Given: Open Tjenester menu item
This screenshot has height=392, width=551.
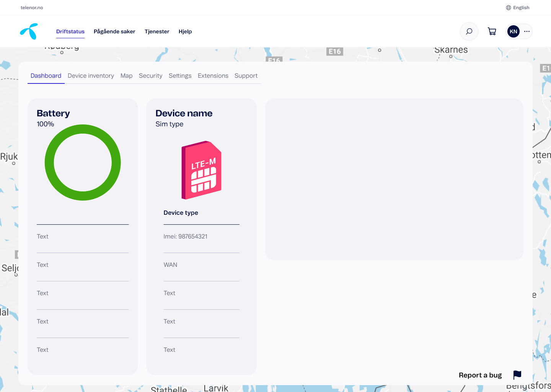Looking at the screenshot, I should click(157, 31).
